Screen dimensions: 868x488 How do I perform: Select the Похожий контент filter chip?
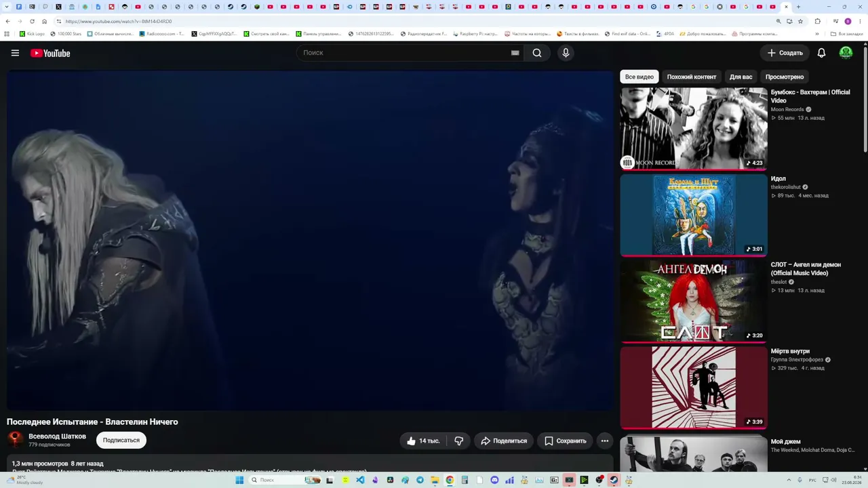[x=692, y=77]
